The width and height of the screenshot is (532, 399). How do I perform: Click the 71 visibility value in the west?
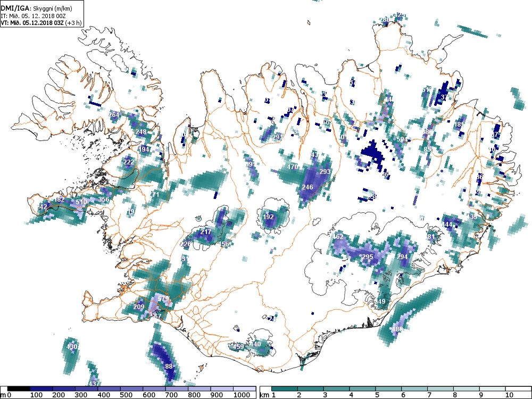(x=155, y=195)
